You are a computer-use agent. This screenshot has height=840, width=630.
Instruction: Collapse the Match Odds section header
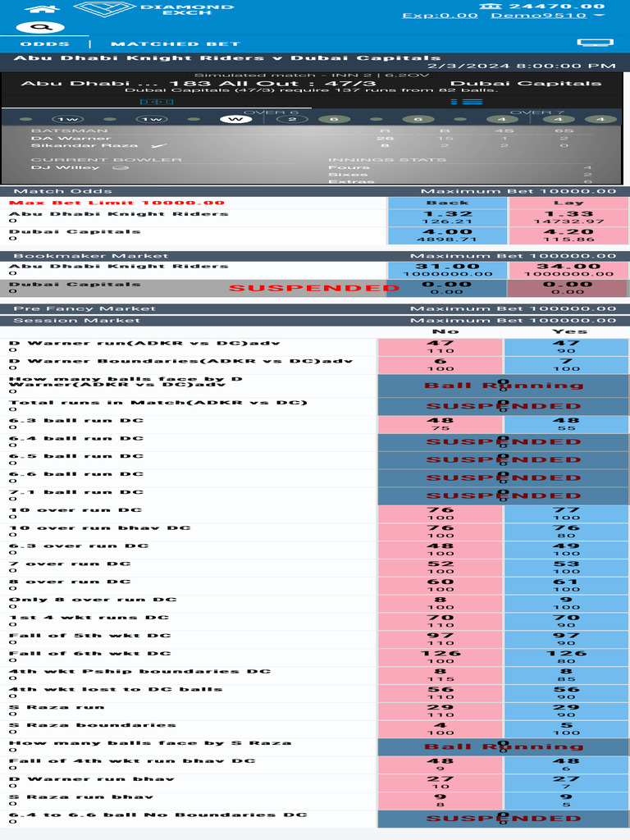pos(315,191)
